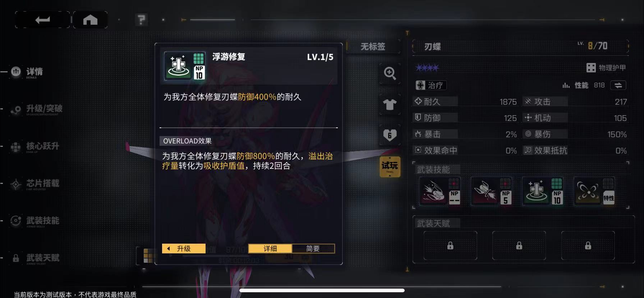Go to home screen icon
This screenshot has width=644, height=298.
point(90,20)
